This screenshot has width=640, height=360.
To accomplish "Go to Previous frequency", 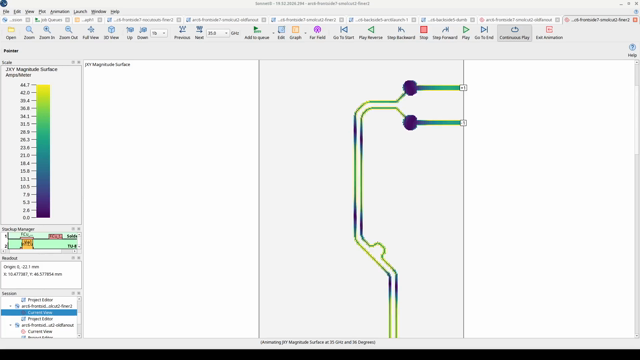I will (182, 33).
